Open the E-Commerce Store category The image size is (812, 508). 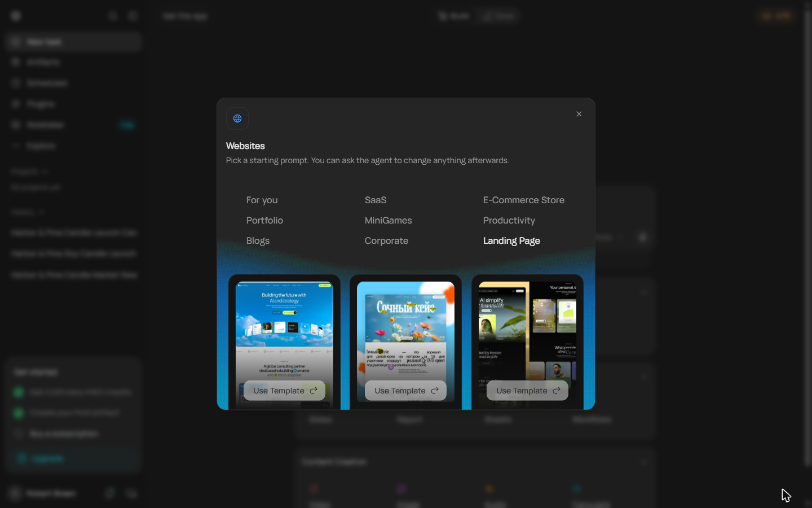(x=523, y=200)
